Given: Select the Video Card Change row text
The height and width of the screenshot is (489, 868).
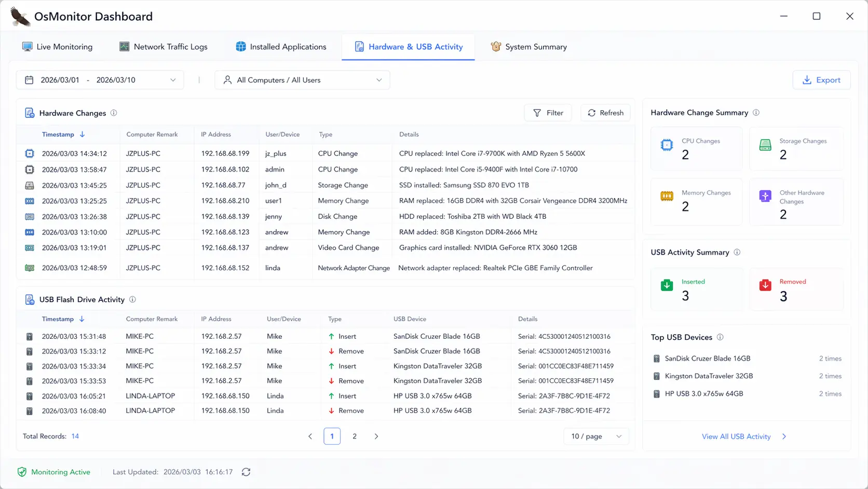Looking at the screenshot, I should click(x=348, y=248).
